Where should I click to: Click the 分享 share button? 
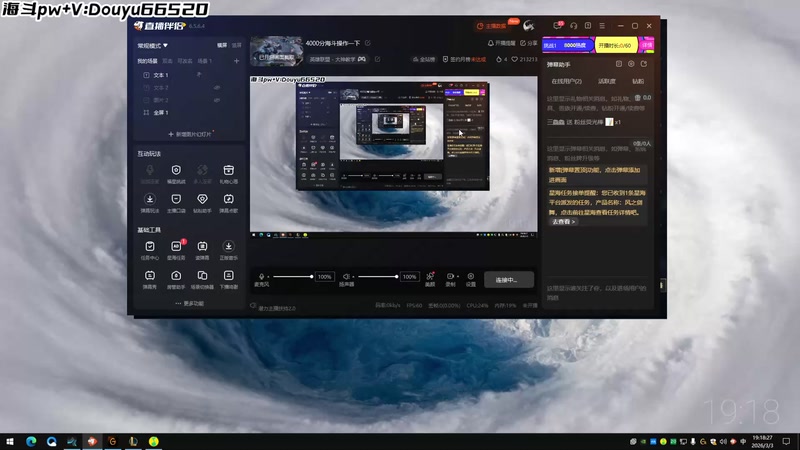pyautogui.click(x=529, y=43)
